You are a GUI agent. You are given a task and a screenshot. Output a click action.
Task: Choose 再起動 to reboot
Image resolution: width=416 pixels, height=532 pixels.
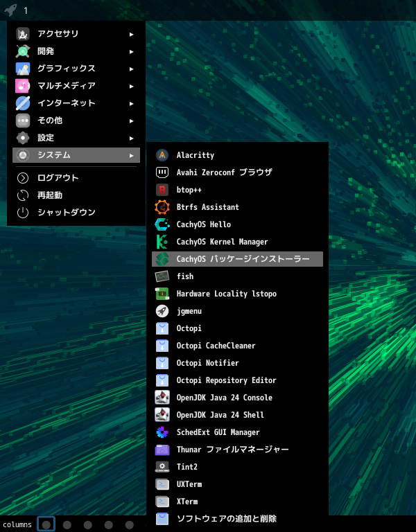(x=76, y=195)
